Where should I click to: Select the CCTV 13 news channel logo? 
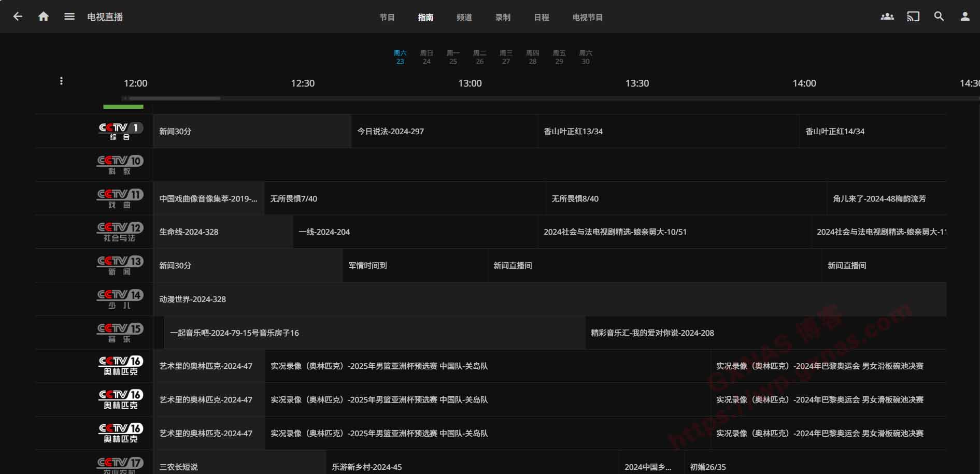(120, 265)
